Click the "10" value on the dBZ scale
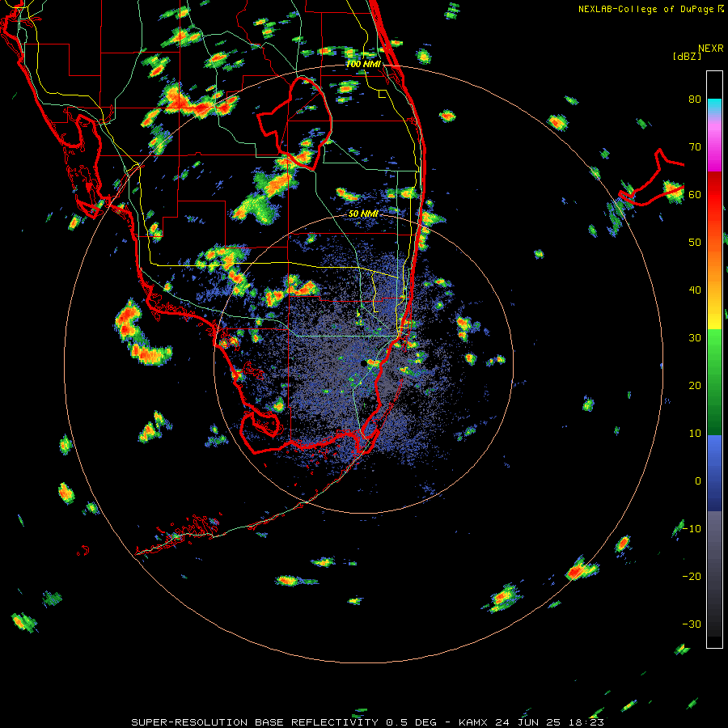Image resolution: width=728 pixels, height=728 pixels. [x=695, y=434]
